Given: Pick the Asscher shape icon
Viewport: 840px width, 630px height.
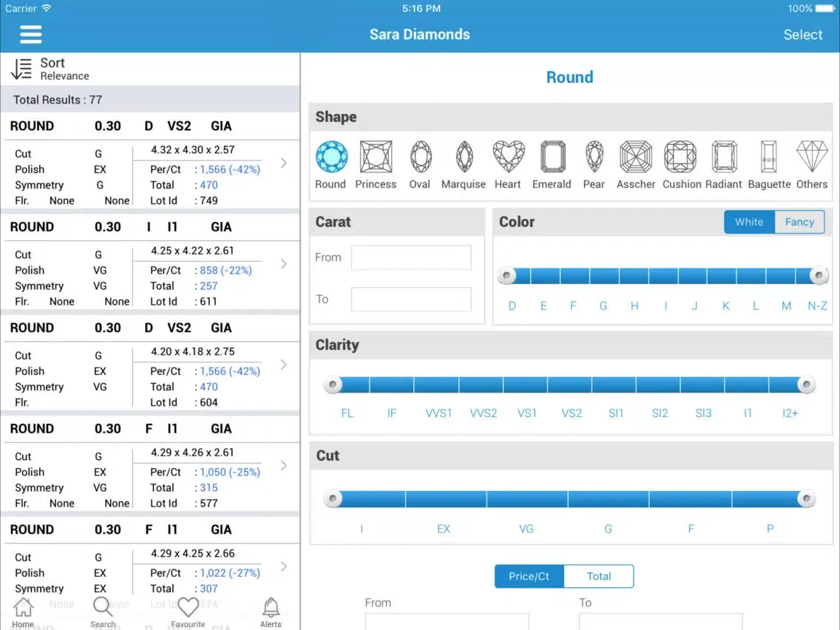Looking at the screenshot, I should 636,165.
